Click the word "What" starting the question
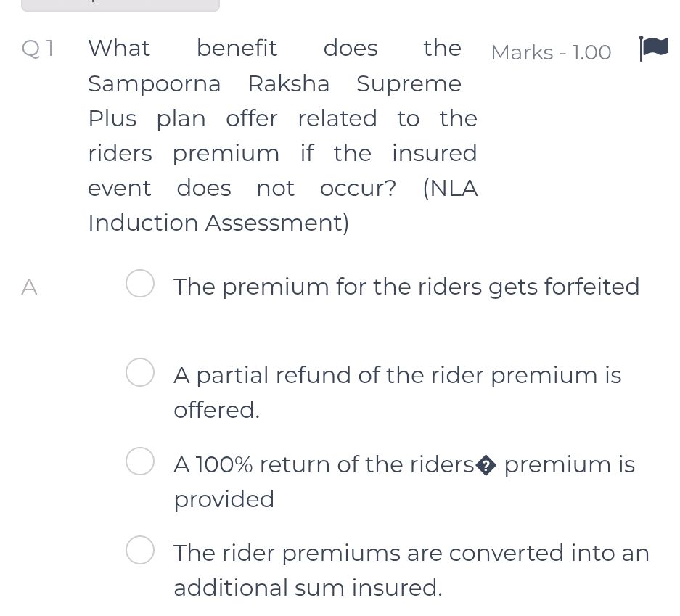The height and width of the screenshot is (616, 680). tap(119, 49)
